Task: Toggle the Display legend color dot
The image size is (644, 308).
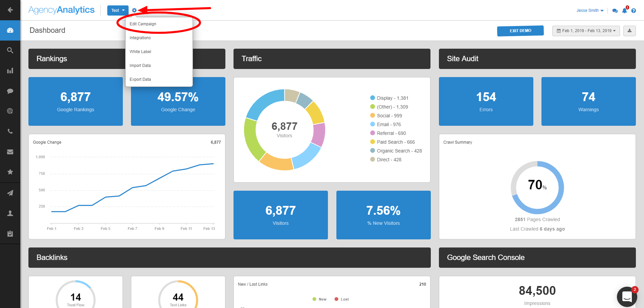Action: pyautogui.click(x=373, y=98)
